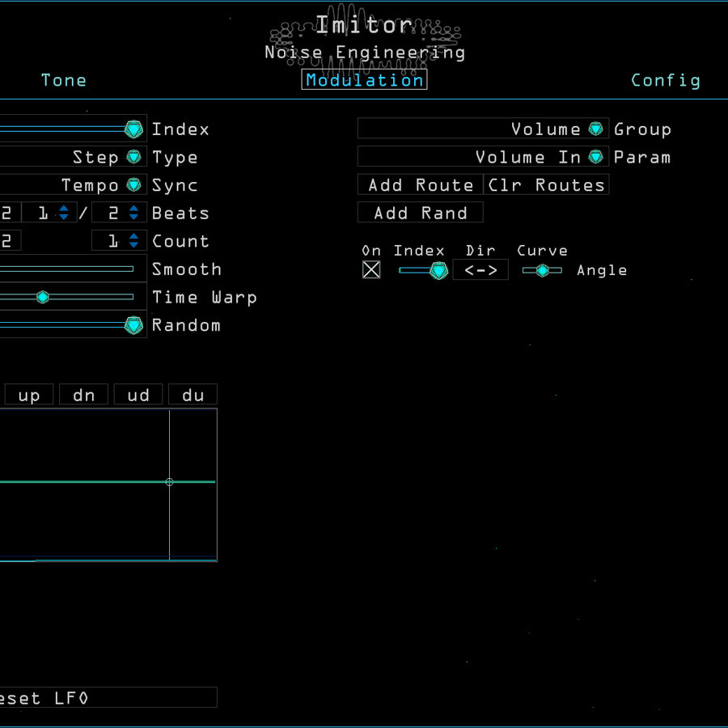Click the Count stepper arrows
728x728 pixels.
pyautogui.click(x=133, y=241)
